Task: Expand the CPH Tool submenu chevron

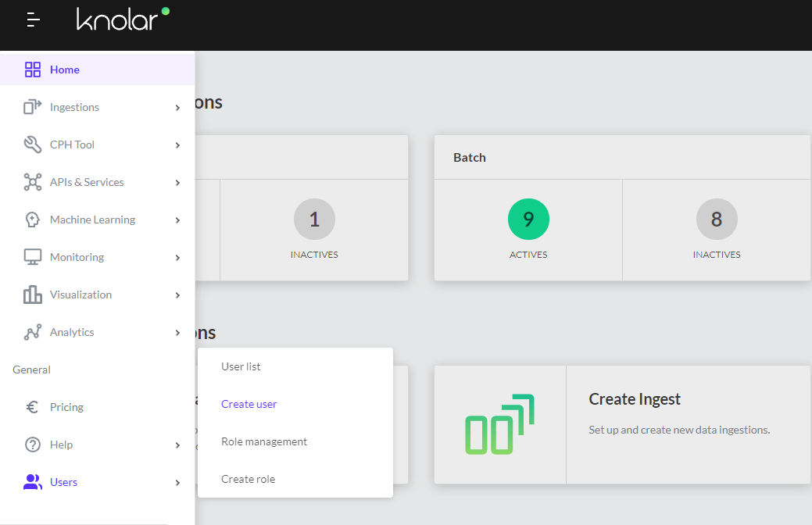Action: (177, 145)
